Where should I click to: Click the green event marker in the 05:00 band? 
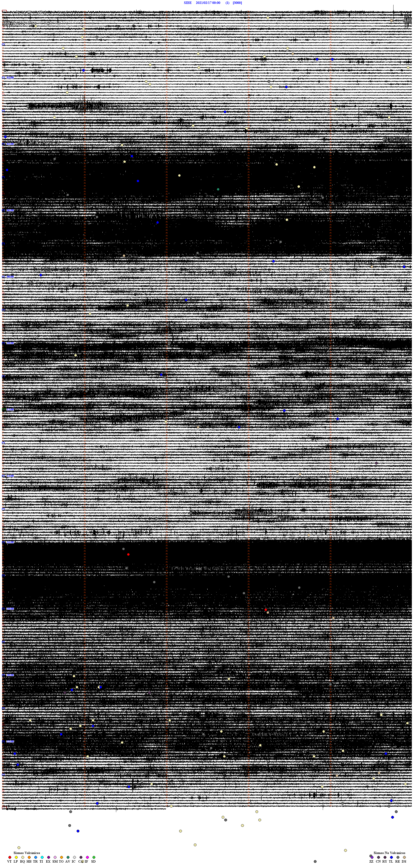click(218, 189)
